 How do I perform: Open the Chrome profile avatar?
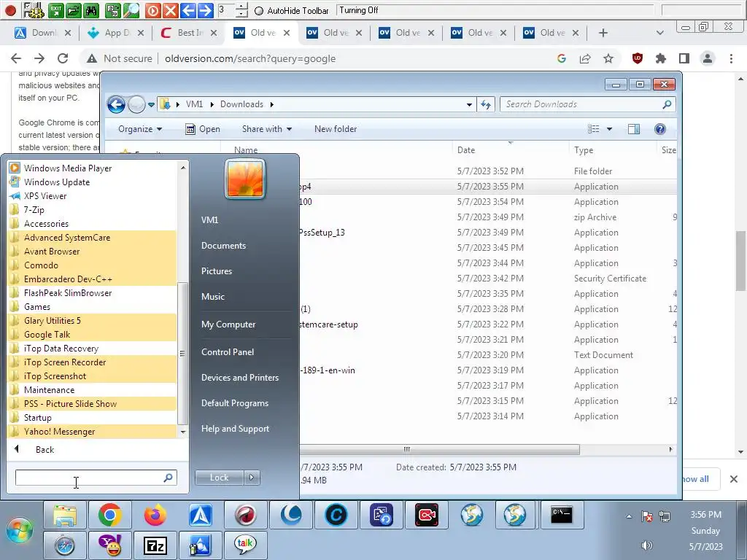pyautogui.click(x=708, y=58)
